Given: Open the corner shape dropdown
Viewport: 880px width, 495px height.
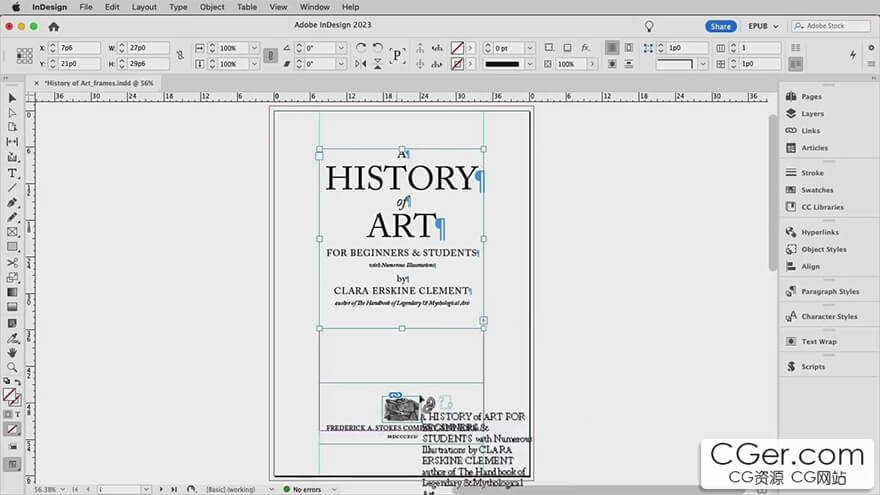Looking at the screenshot, I should (x=703, y=64).
